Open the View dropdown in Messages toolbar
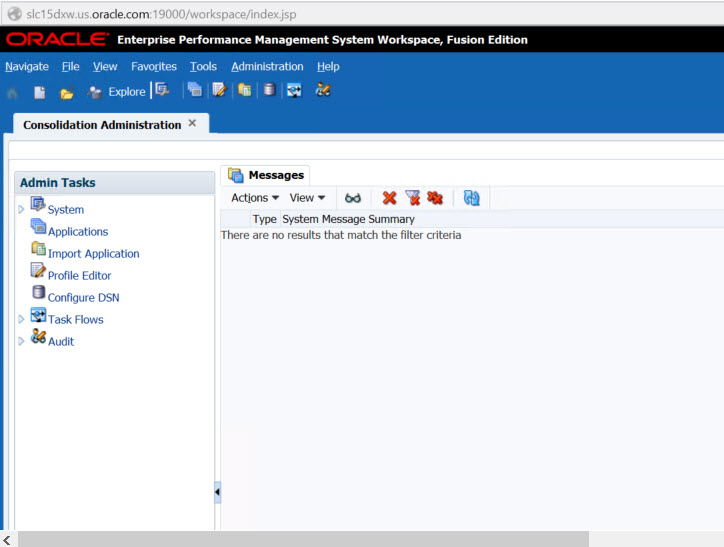 coord(307,198)
